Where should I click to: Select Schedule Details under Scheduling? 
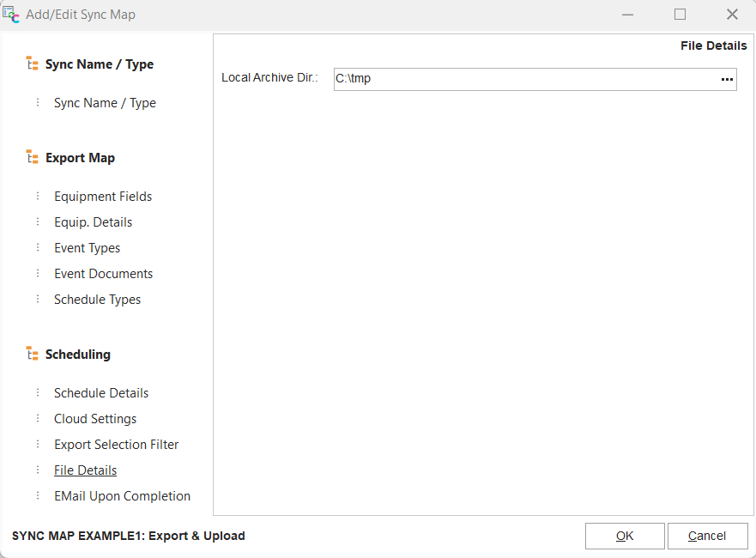pyautogui.click(x=101, y=393)
